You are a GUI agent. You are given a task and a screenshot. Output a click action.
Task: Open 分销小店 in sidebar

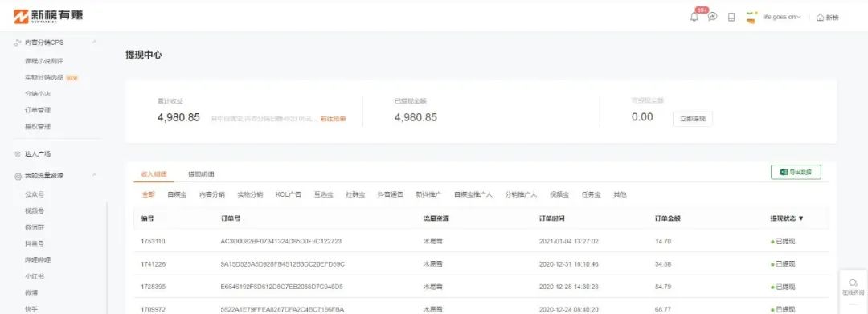click(x=38, y=94)
